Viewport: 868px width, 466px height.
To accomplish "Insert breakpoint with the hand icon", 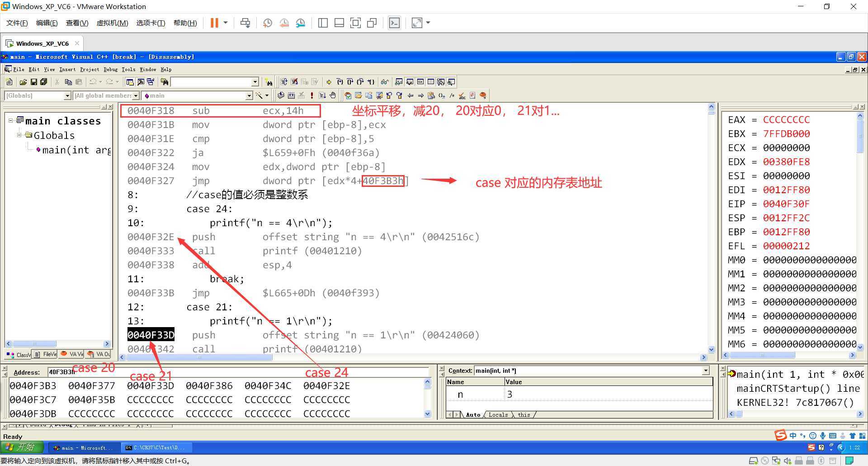I will pyautogui.click(x=333, y=95).
